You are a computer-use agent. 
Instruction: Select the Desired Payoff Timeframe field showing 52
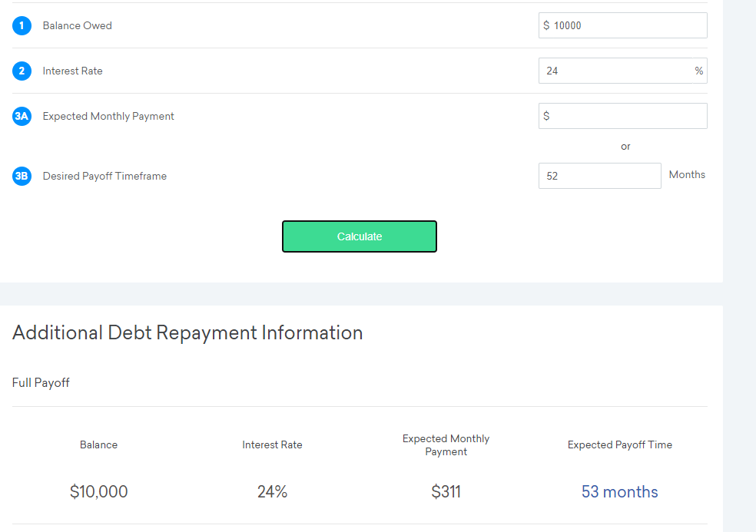(x=599, y=176)
